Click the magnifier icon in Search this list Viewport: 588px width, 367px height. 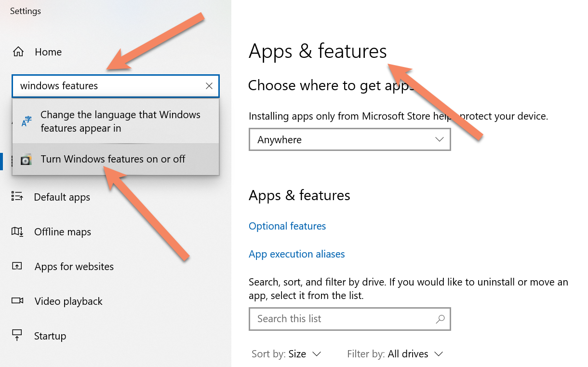point(440,319)
